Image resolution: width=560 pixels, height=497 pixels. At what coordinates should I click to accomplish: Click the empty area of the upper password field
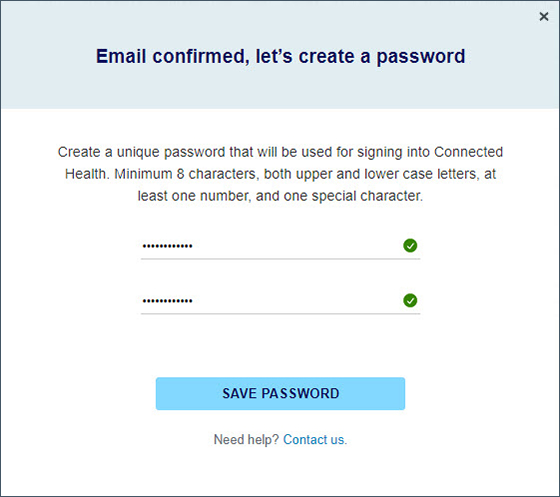pos(296,246)
